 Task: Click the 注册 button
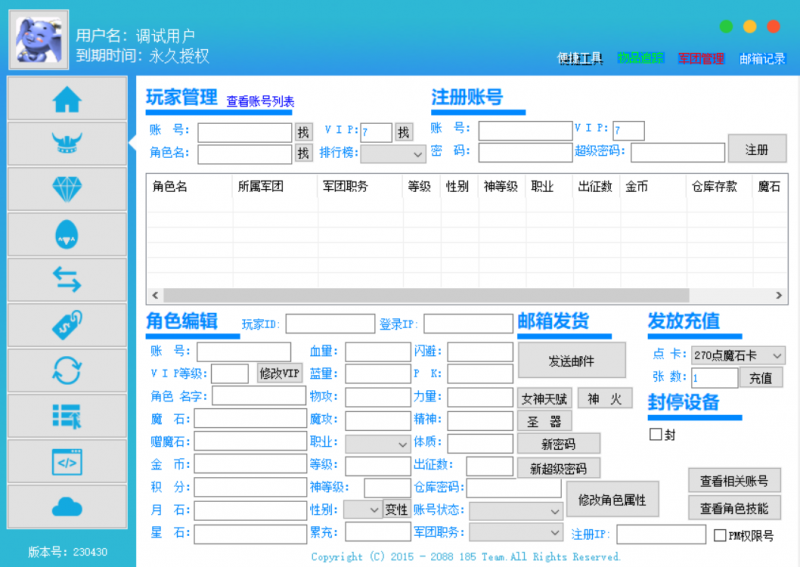click(757, 149)
